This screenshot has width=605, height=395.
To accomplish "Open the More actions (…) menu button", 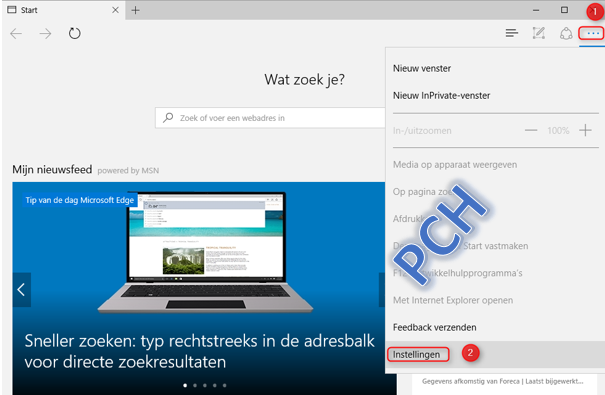I will click(592, 34).
